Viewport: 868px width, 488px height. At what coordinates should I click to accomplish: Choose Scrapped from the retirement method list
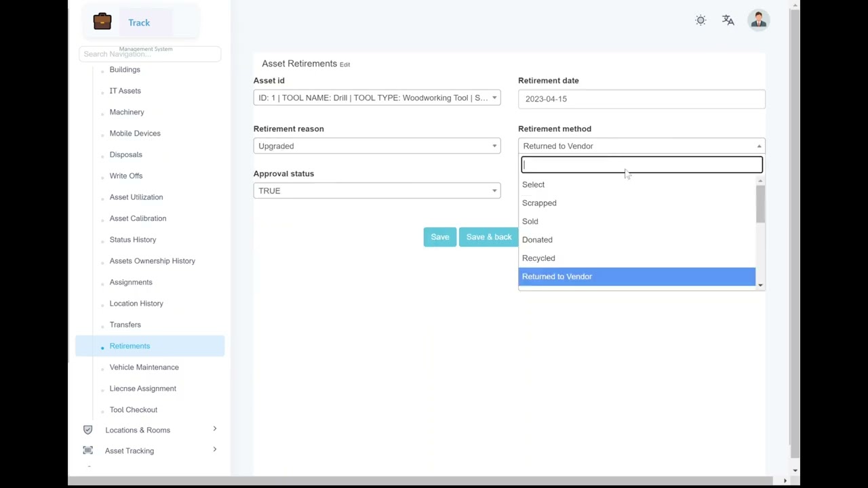(539, 203)
